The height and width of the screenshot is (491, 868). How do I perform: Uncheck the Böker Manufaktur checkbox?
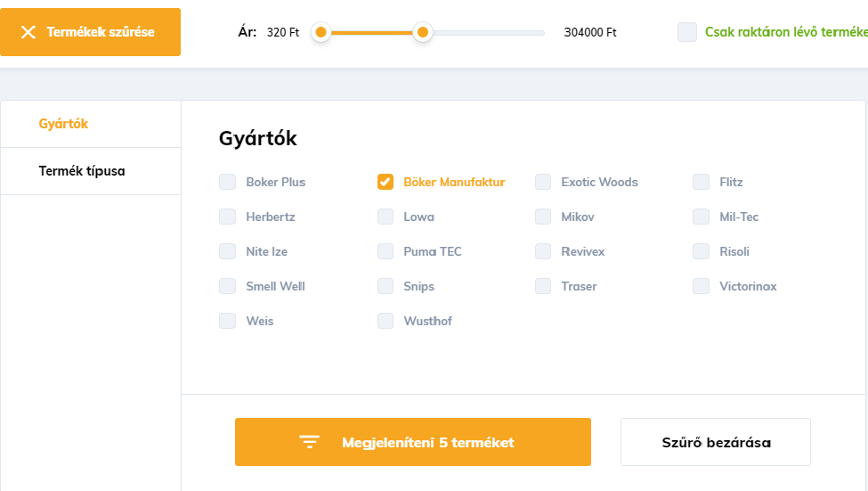tap(385, 182)
